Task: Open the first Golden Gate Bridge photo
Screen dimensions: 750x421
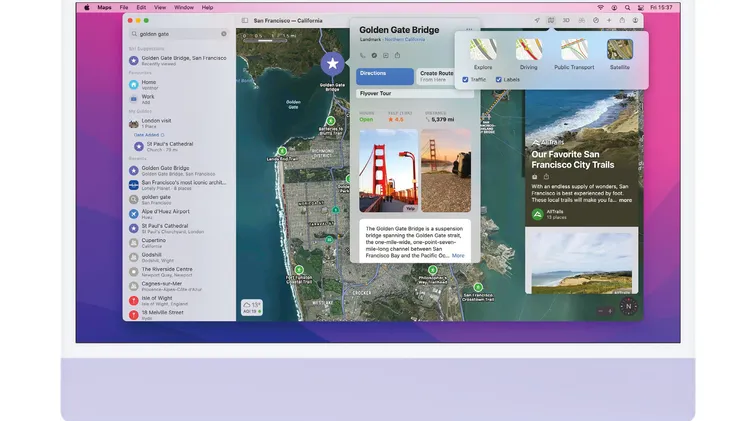Action: point(388,171)
